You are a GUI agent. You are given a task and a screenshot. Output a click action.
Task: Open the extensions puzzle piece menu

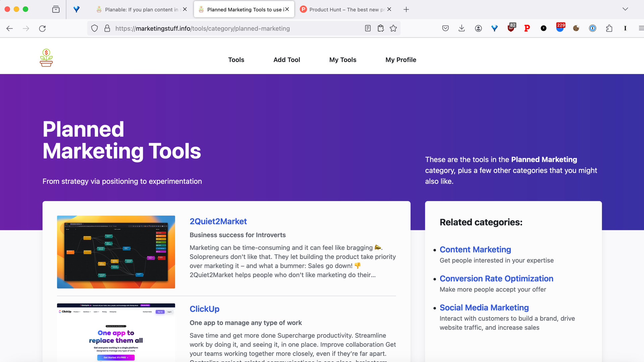[x=609, y=28]
